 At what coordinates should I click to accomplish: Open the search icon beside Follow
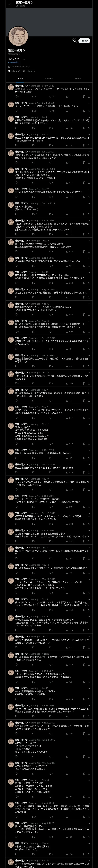(x=74, y=41)
